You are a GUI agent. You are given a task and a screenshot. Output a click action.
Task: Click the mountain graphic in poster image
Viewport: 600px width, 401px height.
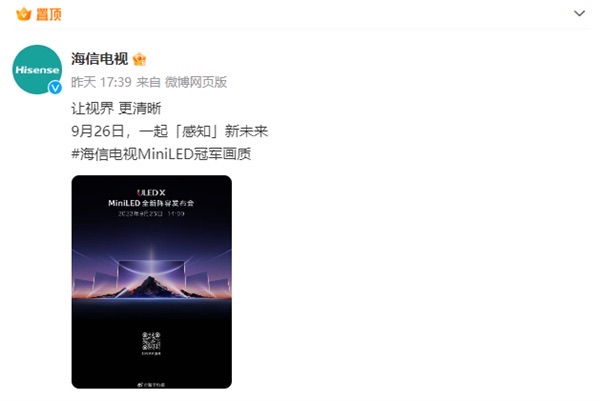(152, 287)
